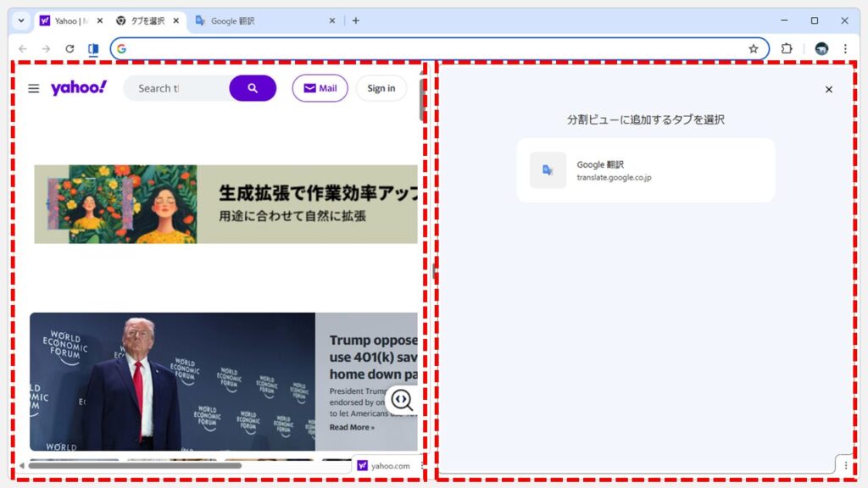Click the Sign in button on Yahoo
The width and height of the screenshot is (868, 488).
tap(381, 88)
